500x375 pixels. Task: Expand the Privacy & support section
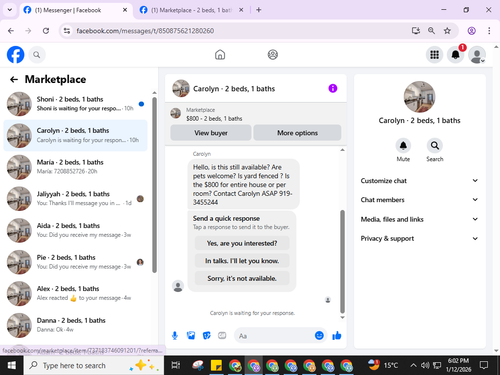point(419,238)
